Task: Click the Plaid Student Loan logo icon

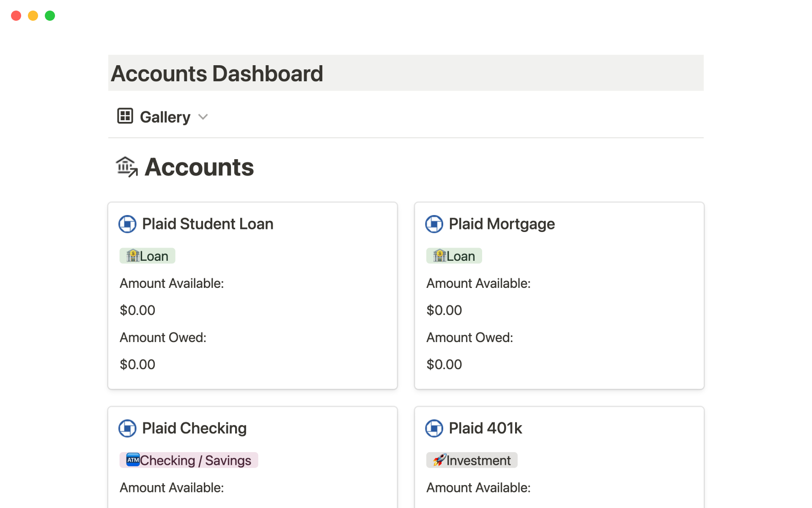Action: (127, 224)
